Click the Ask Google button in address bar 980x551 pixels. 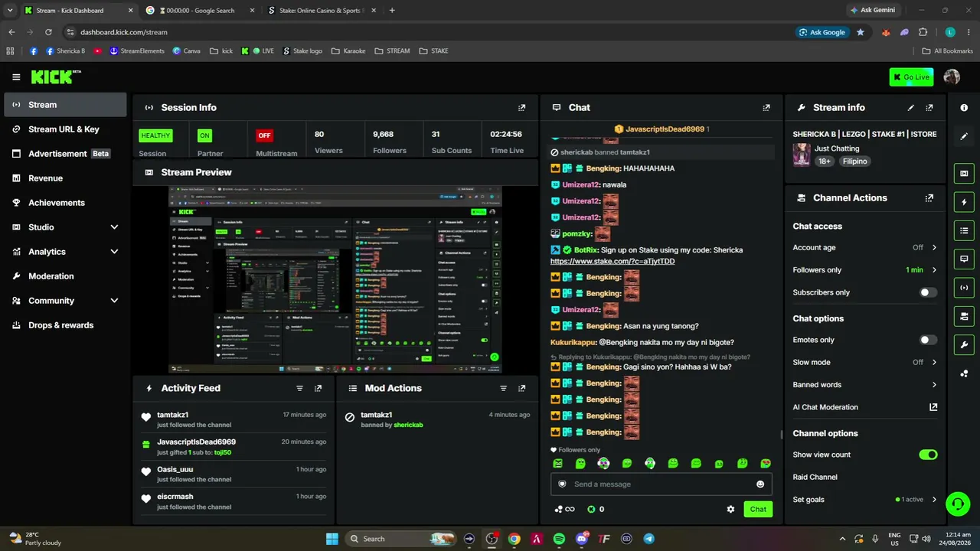point(822,32)
